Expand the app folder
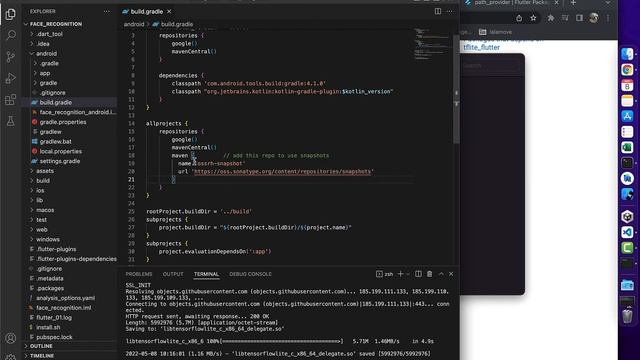Image resolution: width=640 pixels, height=360 pixels. [x=45, y=73]
